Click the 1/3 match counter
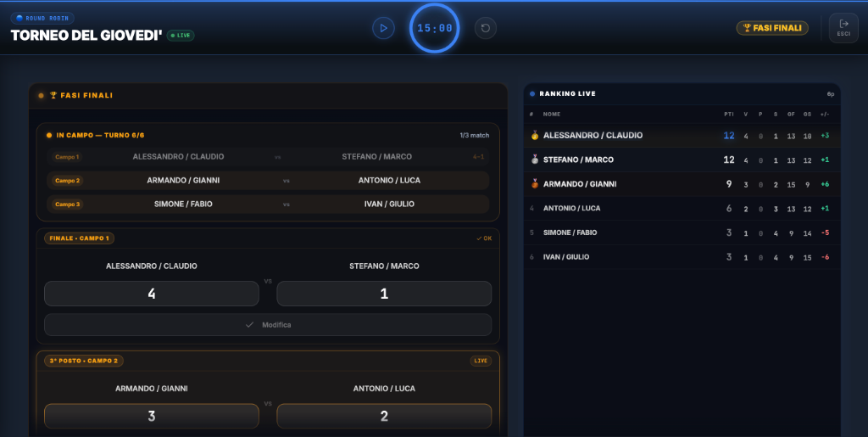868x437 pixels. (x=474, y=135)
